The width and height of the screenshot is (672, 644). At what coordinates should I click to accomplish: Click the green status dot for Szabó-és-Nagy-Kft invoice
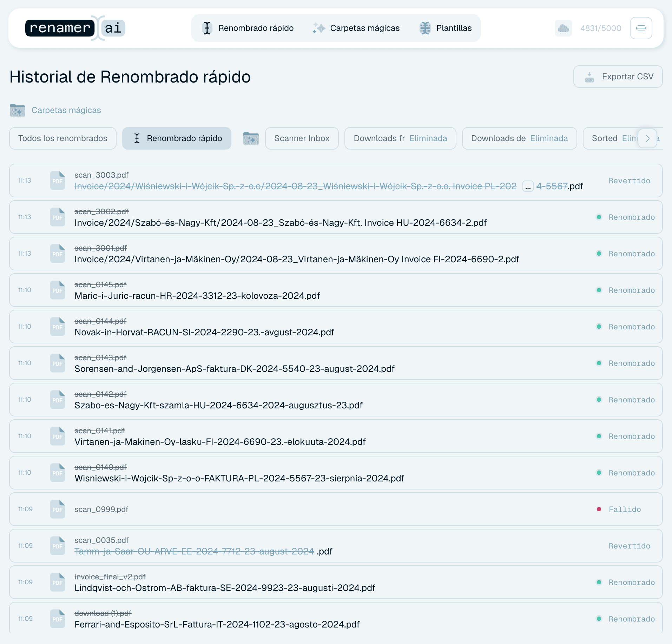[599, 217]
